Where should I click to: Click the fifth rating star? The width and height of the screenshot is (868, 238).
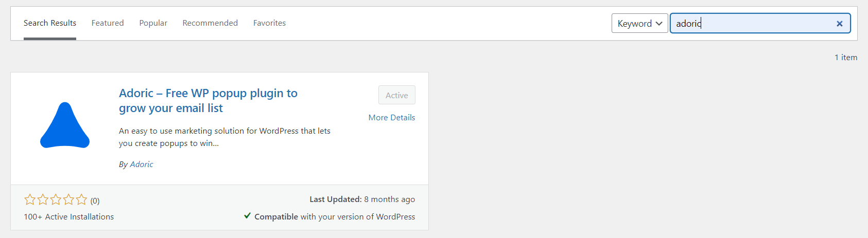point(81,199)
